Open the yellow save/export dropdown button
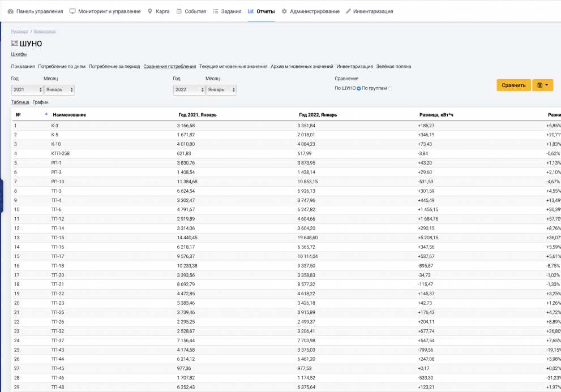Image resolution: width=561 pixels, height=392 pixels. click(x=542, y=85)
